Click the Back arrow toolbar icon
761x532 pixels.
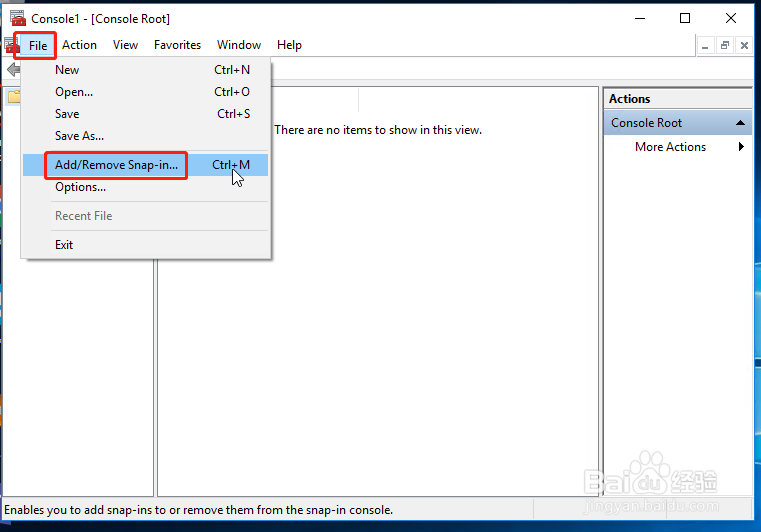[14, 69]
